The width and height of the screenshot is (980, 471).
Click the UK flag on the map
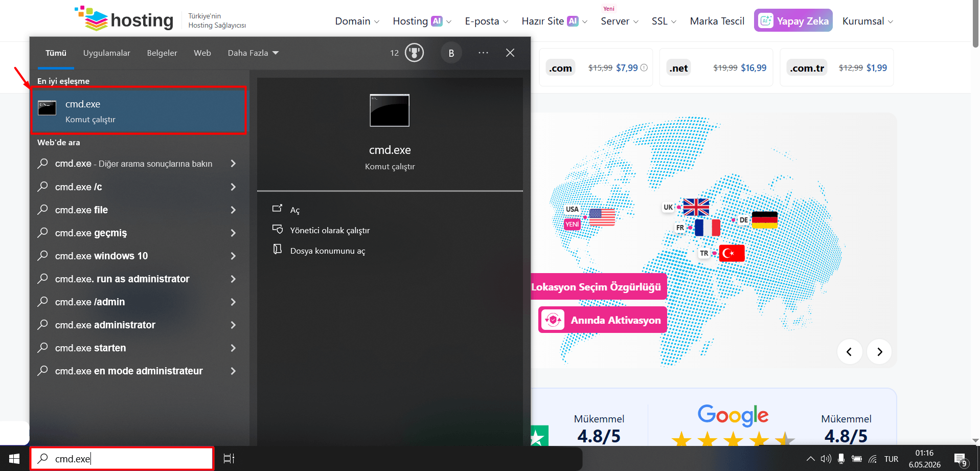(x=696, y=207)
